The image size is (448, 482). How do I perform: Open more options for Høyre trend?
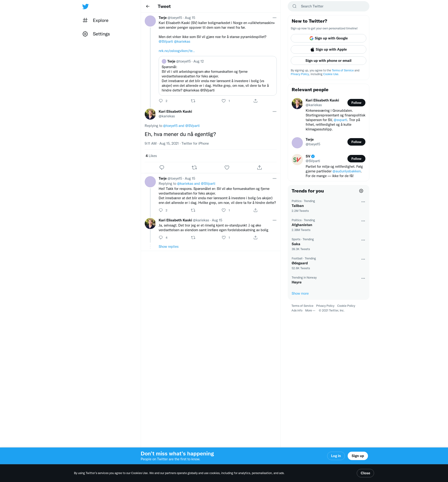(363, 278)
